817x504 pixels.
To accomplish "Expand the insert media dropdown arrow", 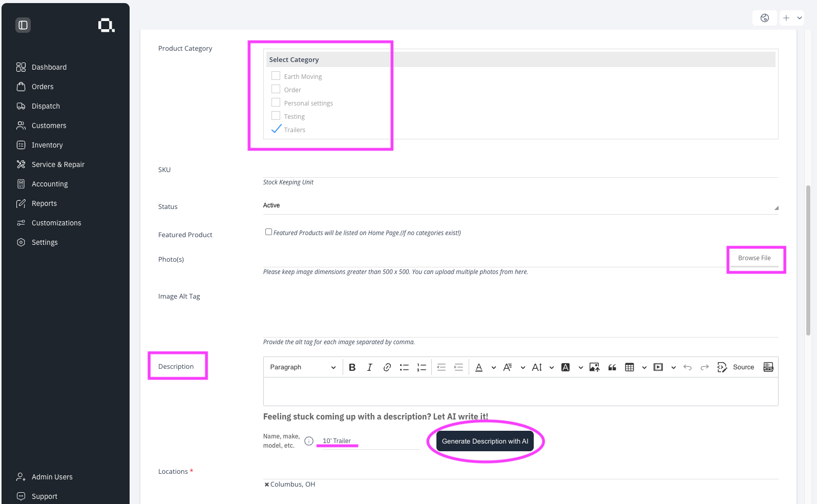I will tap(674, 367).
